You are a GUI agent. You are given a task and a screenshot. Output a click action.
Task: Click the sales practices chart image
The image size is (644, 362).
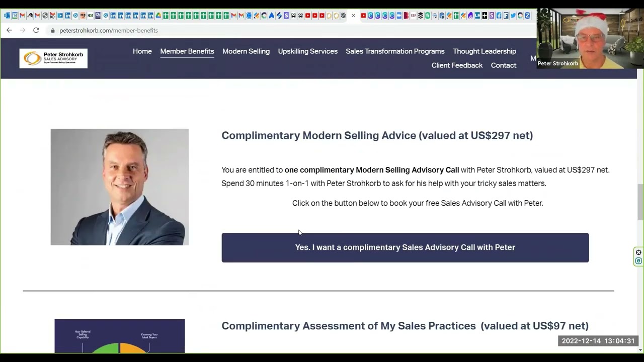click(120, 336)
